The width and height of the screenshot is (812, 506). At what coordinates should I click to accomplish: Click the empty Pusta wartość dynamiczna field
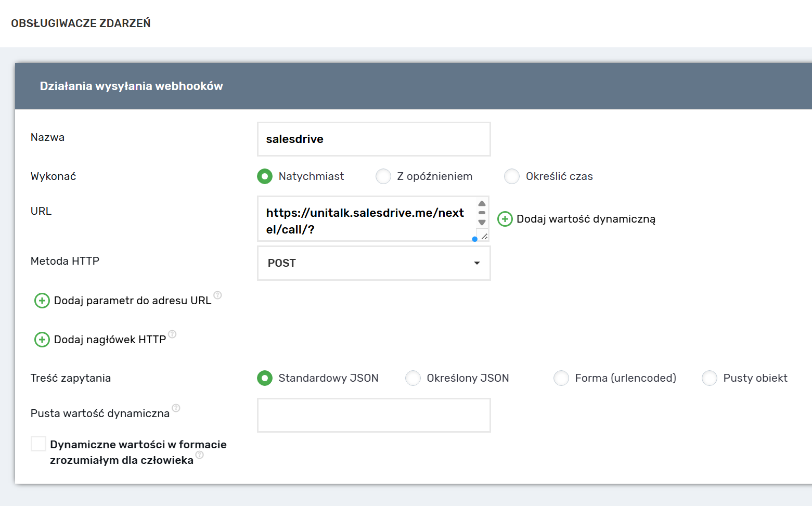(373, 415)
